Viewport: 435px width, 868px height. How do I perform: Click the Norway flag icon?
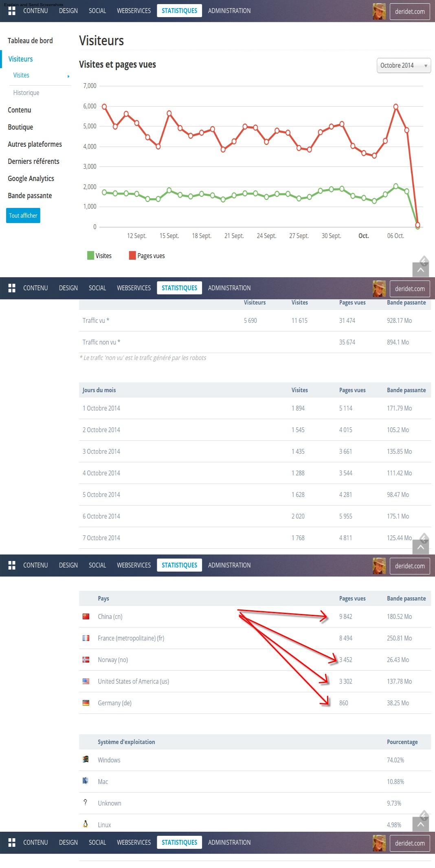click(86, 660)
